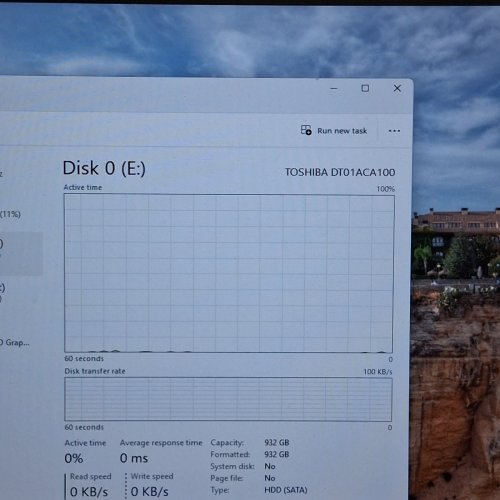Click the Type HDD (SATA) value
500x500 pixels.
coord(286,490)
